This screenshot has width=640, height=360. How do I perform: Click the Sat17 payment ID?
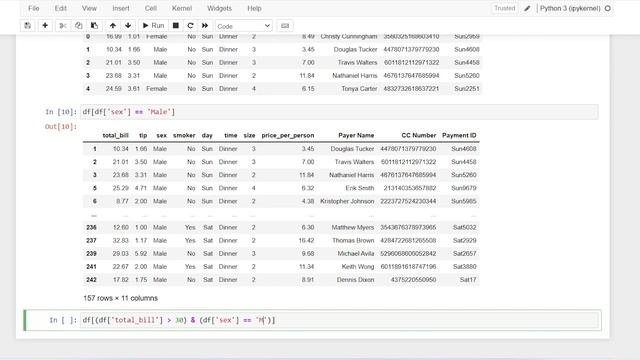(468, 280)
